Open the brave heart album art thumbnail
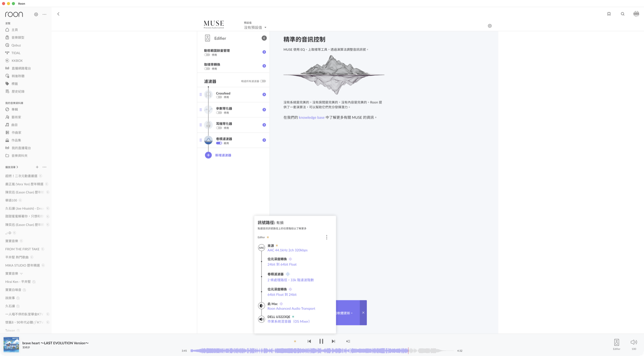The width and height of the screenshot is (644, 356). point(11,345)
